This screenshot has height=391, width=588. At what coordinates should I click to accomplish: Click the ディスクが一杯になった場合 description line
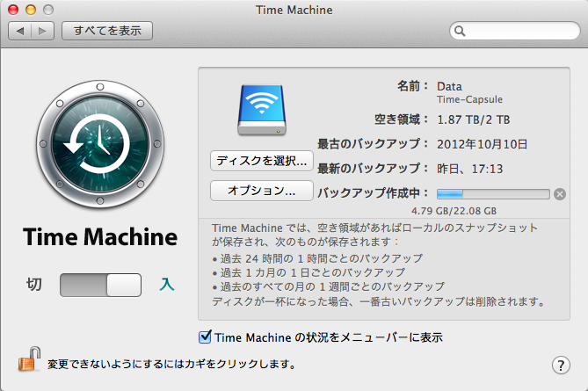379,301
